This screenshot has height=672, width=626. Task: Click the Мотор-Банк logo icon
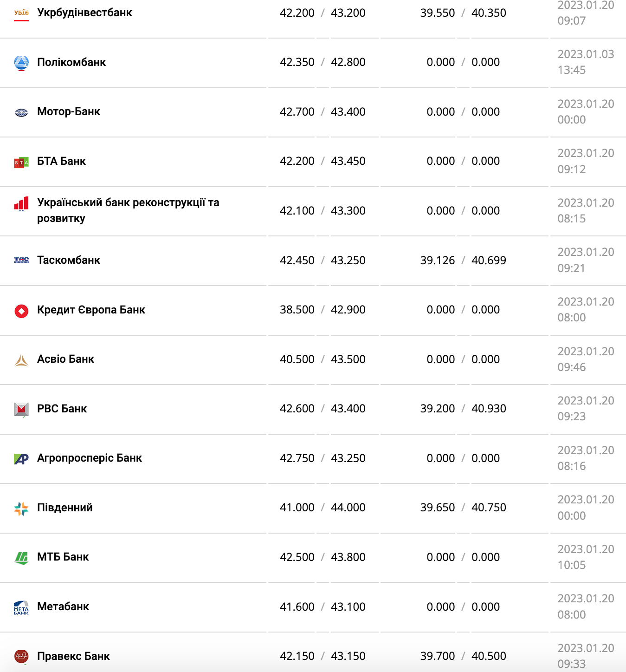[21, 112]
